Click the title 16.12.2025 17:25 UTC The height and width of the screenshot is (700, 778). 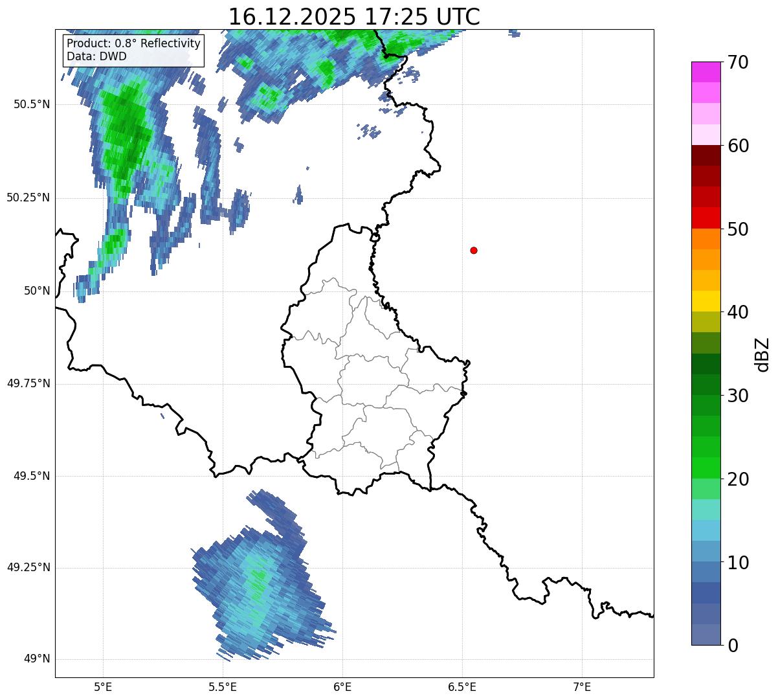[354, 16]
